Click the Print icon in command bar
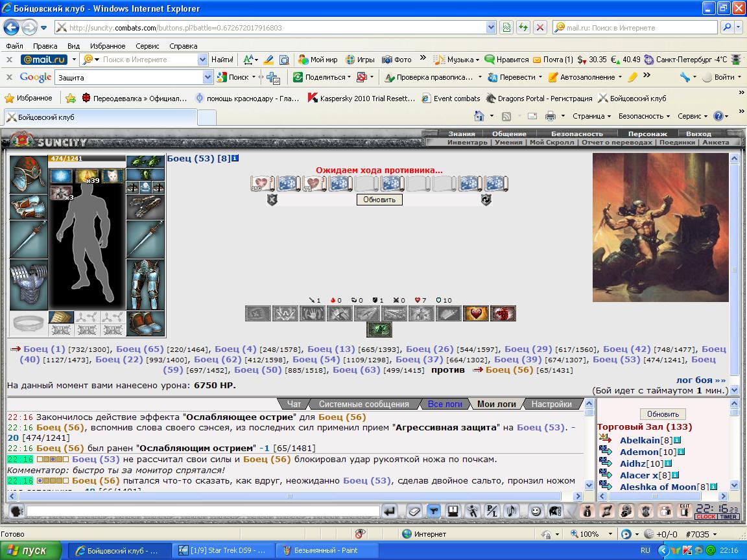747x560 pixels. tap(551, 116)
